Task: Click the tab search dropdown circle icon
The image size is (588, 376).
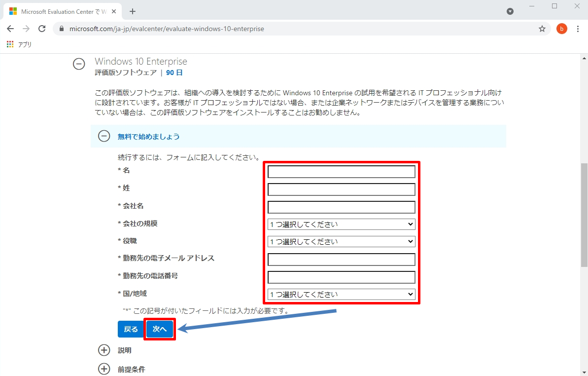Action: (510, 11)
